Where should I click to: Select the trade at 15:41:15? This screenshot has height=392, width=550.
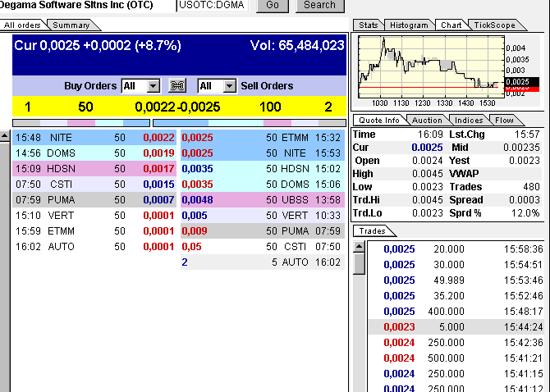[x=456, y=374]
